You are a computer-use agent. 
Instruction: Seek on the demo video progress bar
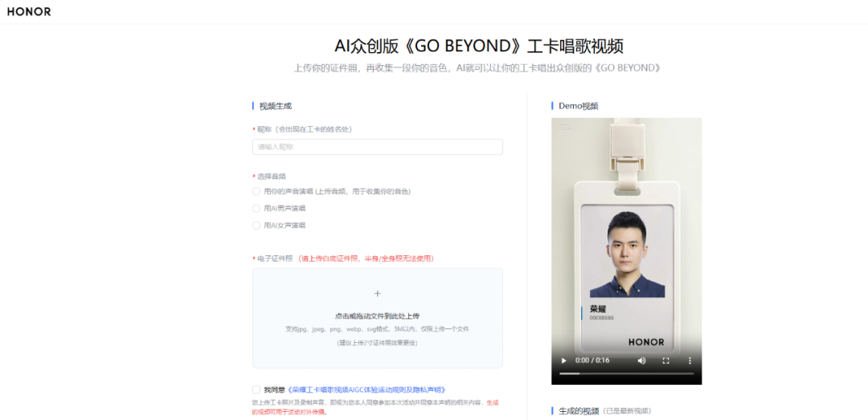627,373
